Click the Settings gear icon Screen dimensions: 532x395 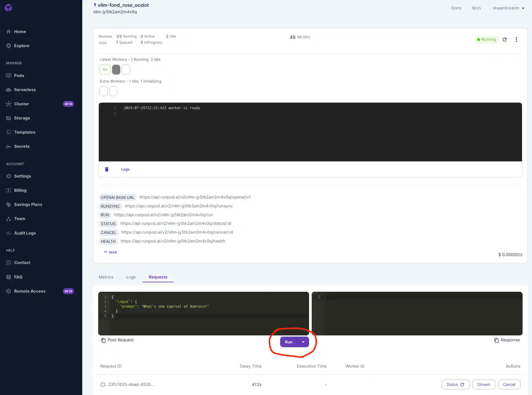(9, 176)
